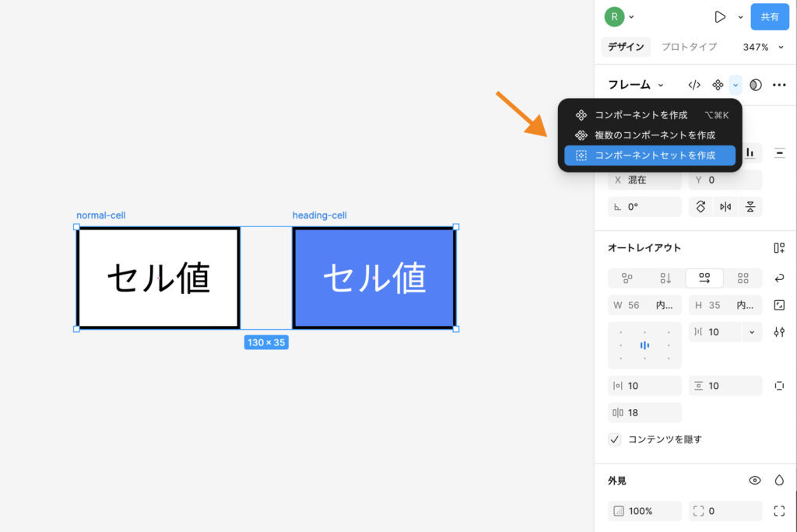Click the blue 共有 button

(769, 16)
